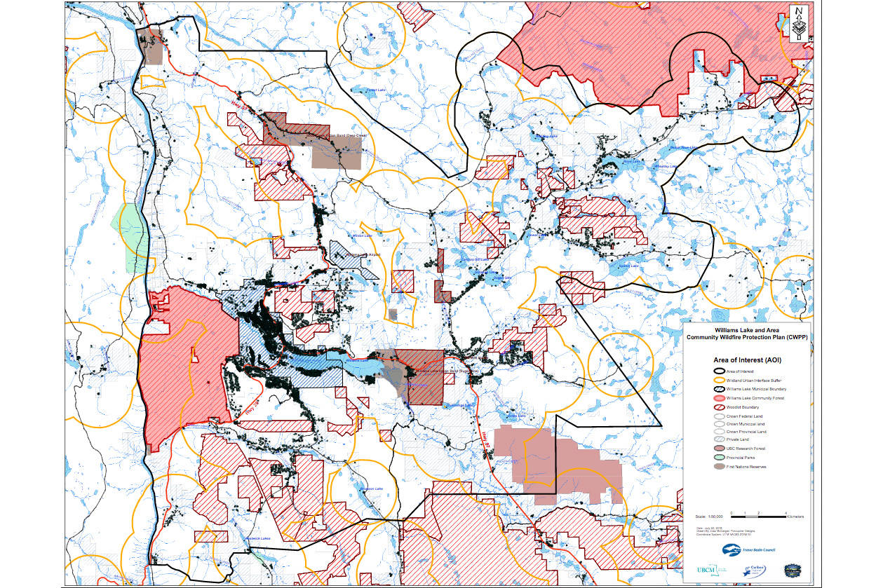Click the 'Forest Lake' map label

click(376, 89)
